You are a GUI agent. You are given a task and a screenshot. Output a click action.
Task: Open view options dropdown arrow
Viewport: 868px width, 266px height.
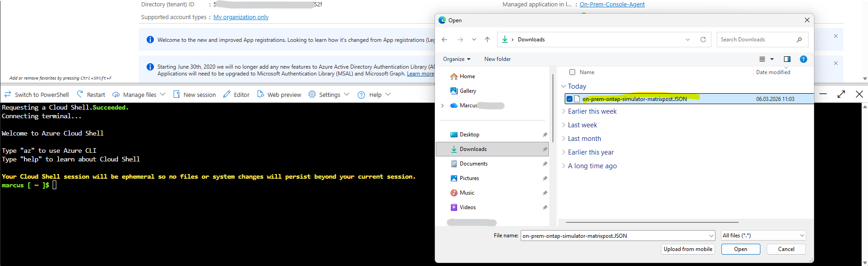772,59
